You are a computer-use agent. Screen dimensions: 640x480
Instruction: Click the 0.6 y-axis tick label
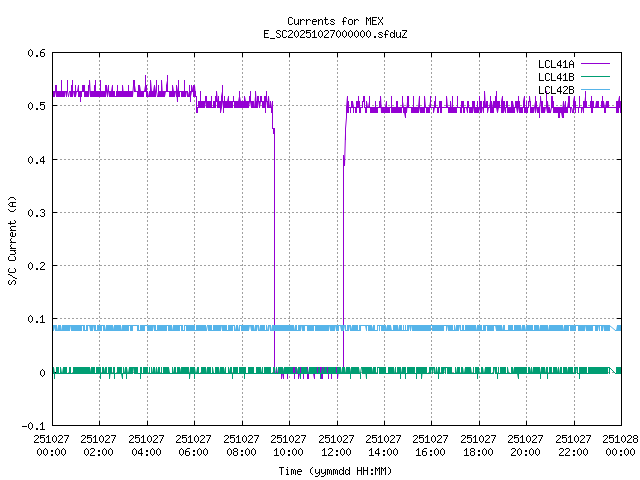(x=35, y=53)
